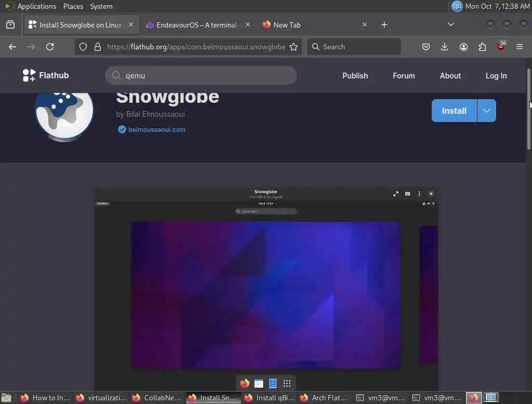Click the workspace switcher icon in bottom panel
The width and height of the screenshot is (532, 404).
pyautogui.click(x=490, y=398)
